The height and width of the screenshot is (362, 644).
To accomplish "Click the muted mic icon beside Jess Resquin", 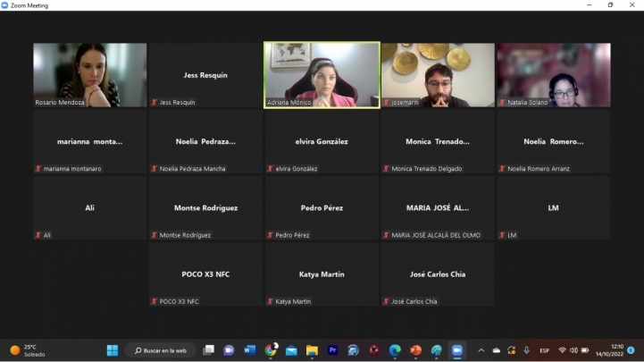I will tap(155, 103).
